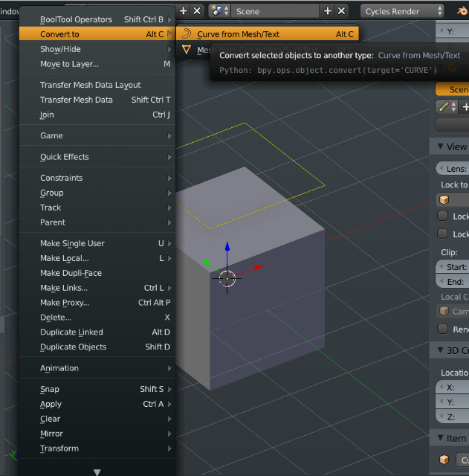The width and height of the screenshot is (469, 476).
Task: Open Make Local submenu
Action: pos(97,258)
